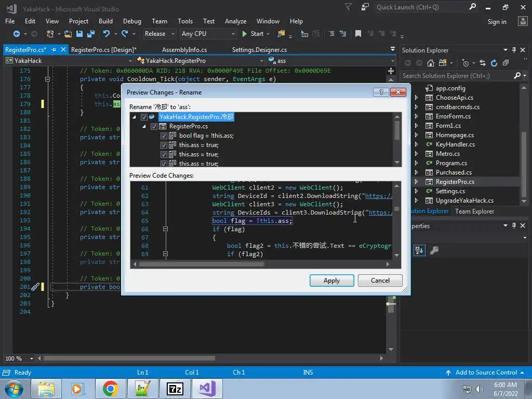Image resolution: width=532 pixels, height=399 pixels.
Task: Click the Quick Launch search magnifier icon
Action: (x=472, y=7)
